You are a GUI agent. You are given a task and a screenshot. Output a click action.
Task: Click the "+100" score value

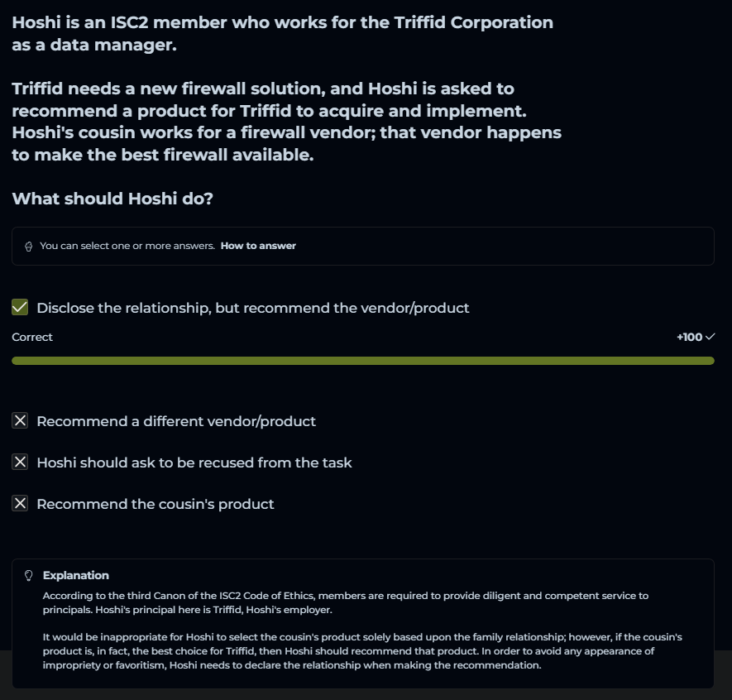688,337
